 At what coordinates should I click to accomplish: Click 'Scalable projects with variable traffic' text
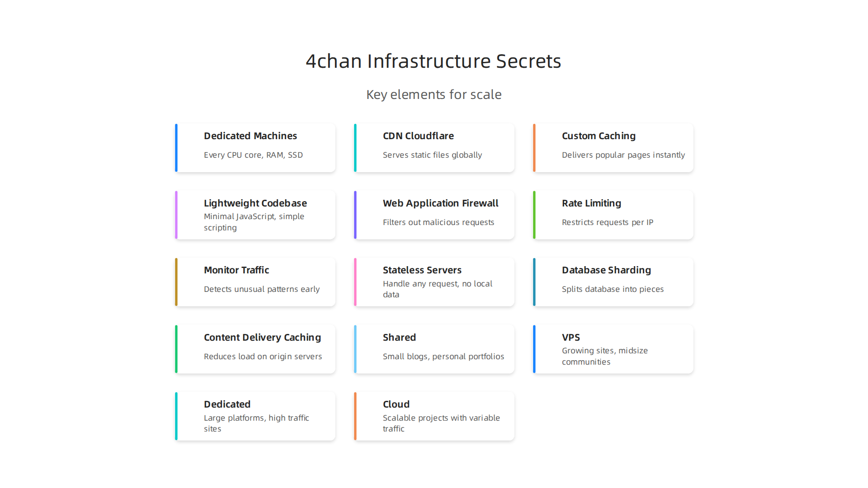(x=441, y=423)
